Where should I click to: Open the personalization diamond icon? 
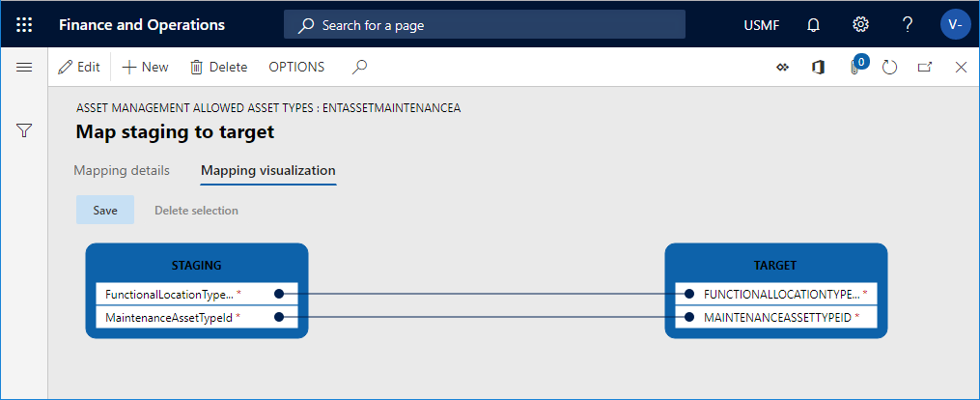pos(782,68)
